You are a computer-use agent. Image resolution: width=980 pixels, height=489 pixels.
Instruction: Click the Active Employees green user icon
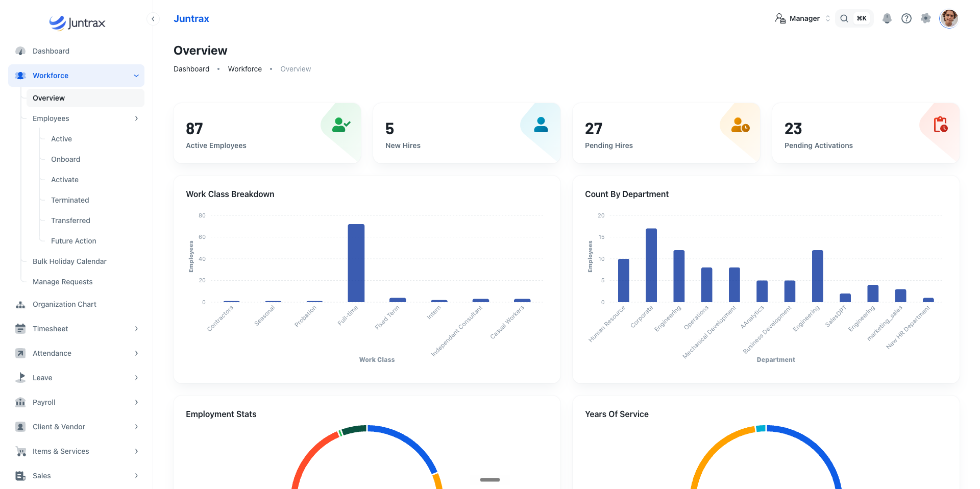[341, 125]
